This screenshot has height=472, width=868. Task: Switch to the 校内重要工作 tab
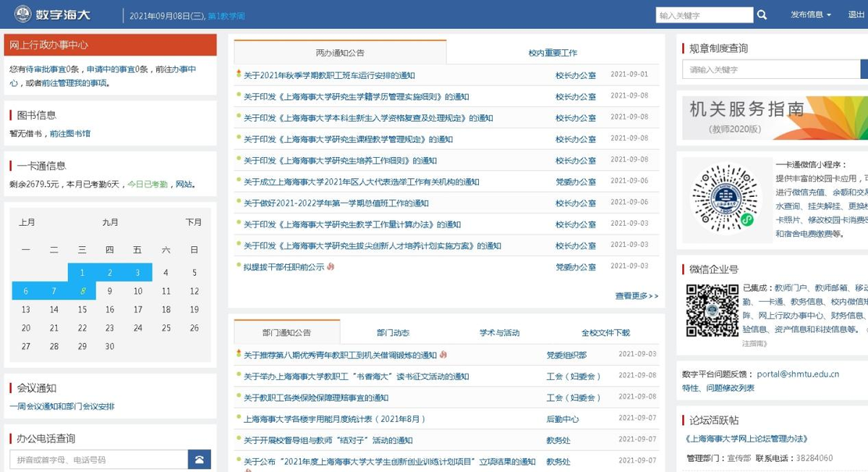(x=553, y=53)
